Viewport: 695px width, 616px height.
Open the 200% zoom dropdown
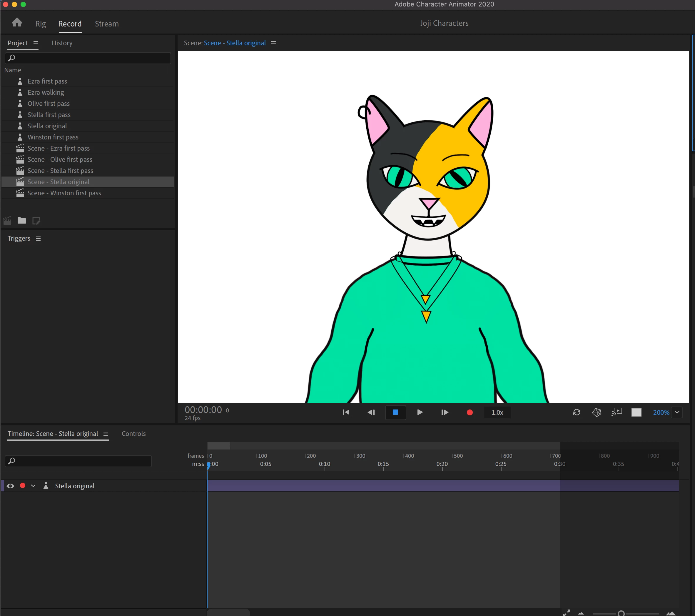tap(677, 412)
